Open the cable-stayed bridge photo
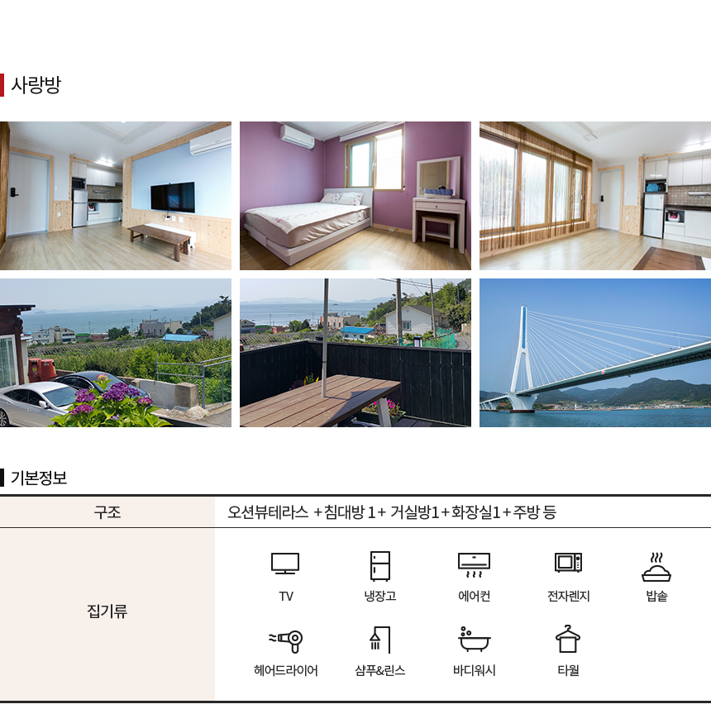711x728 pixels. (x=595, y=352)
